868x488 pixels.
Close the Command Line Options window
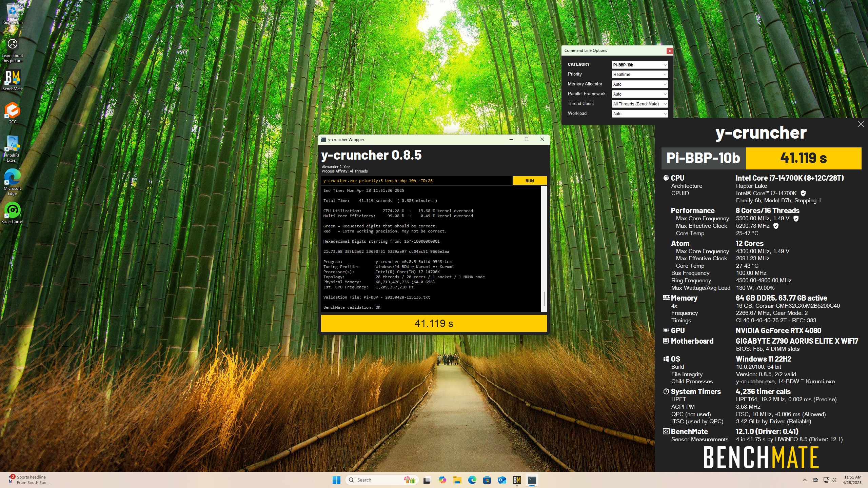(x=669, y=51)
